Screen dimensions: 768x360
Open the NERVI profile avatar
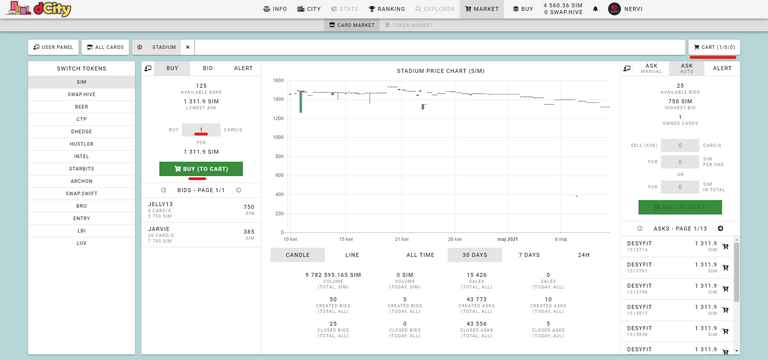(x=614, y=9)
